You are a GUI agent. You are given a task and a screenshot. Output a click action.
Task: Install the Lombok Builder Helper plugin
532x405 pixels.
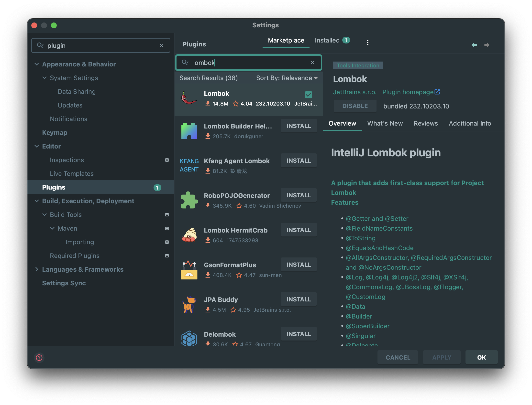click(299, 126)
